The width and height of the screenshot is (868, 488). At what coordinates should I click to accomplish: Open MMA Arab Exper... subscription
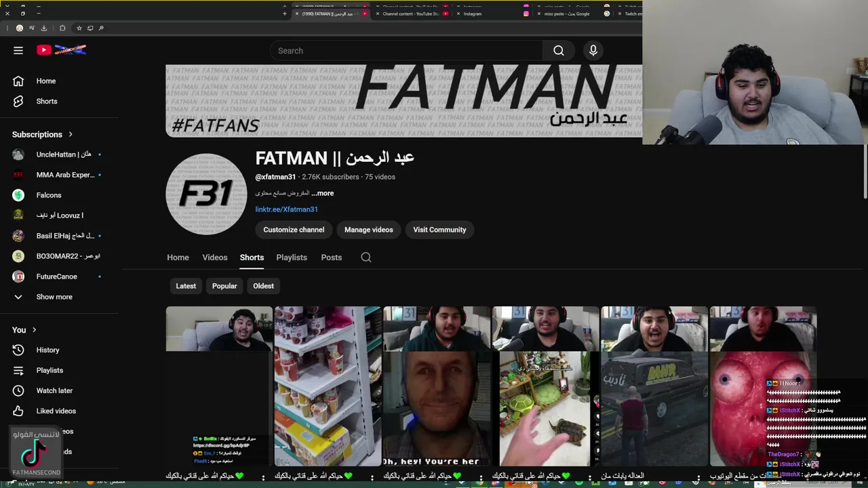coord(61,175)
